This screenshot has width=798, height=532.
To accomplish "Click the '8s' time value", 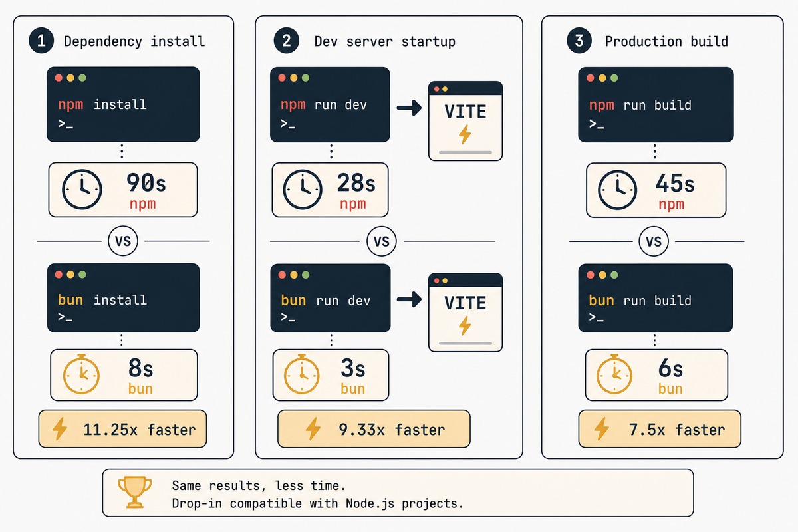I will point(142,369).
